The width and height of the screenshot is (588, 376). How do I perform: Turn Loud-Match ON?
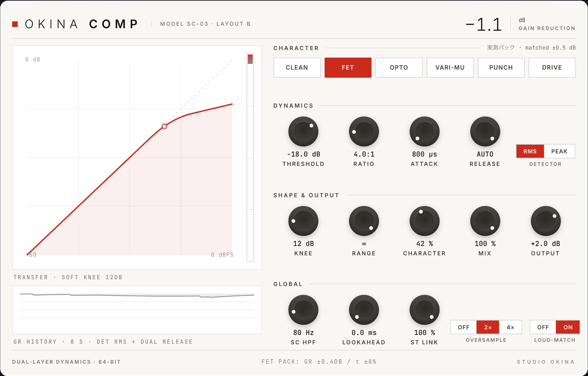pyautogui.click(x=568, y=327)
